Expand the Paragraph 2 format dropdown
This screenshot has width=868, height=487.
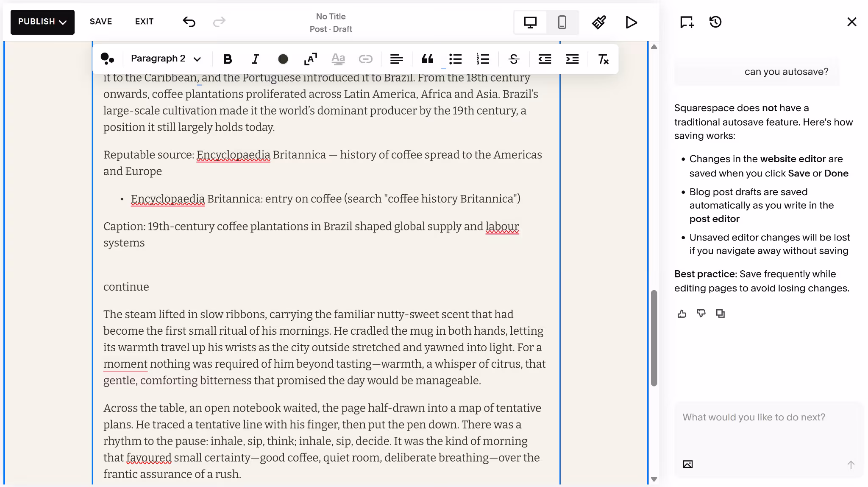[166, 59]
